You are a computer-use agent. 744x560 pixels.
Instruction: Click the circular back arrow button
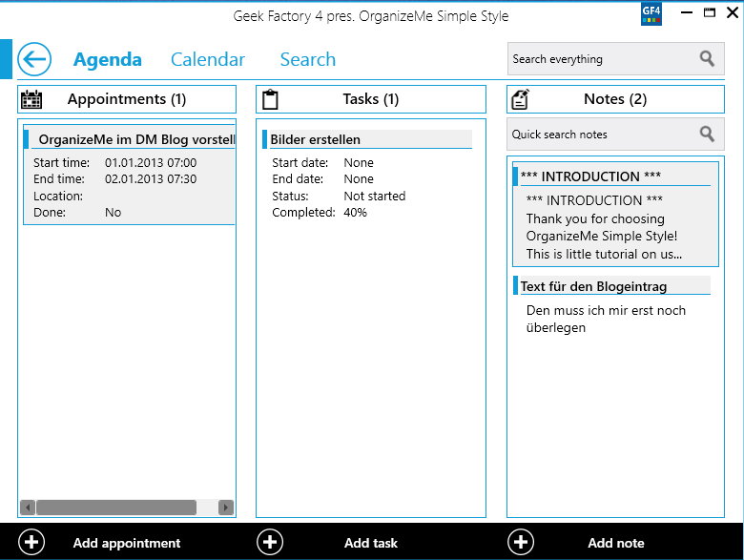(x=34, y=59)
